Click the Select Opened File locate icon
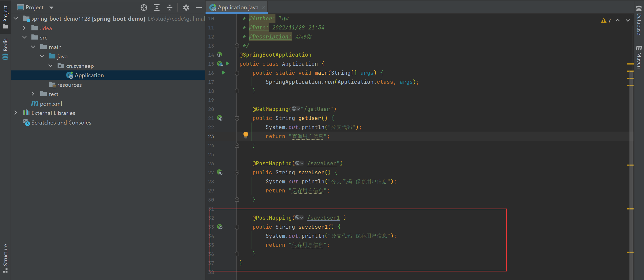The width and height of the screenshot is (644, 280). pos(144,8)
